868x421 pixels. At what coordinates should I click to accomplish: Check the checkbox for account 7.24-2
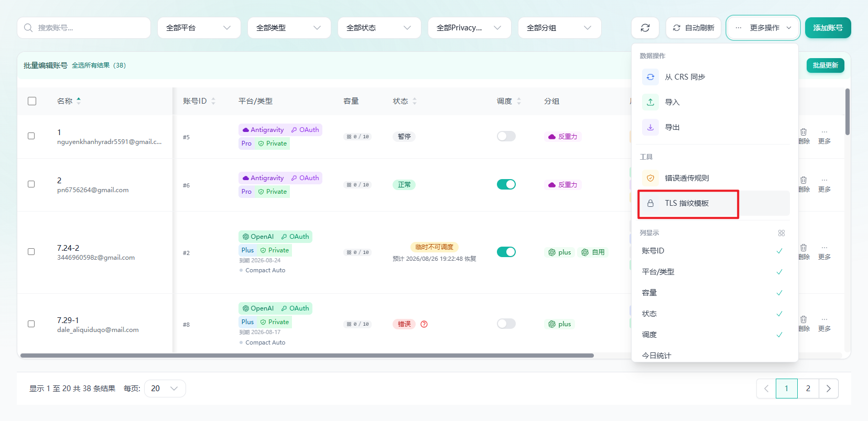pyautogui.click(x=31, y=252)
